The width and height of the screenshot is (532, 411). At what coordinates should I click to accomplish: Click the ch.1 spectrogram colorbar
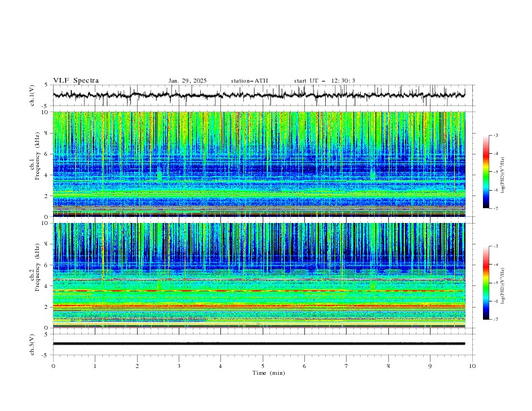pos(486,172)
